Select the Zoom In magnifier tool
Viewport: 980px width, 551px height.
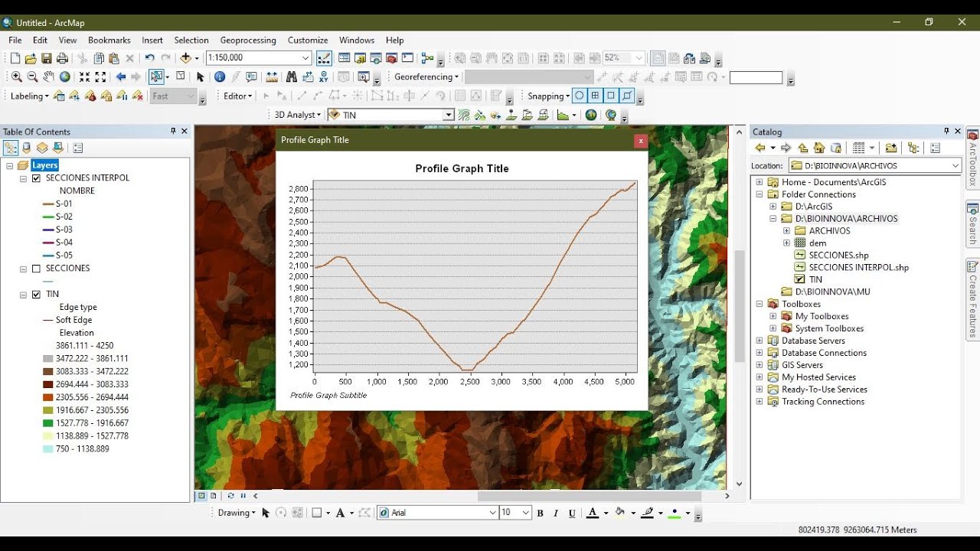(x=17, y=77)
